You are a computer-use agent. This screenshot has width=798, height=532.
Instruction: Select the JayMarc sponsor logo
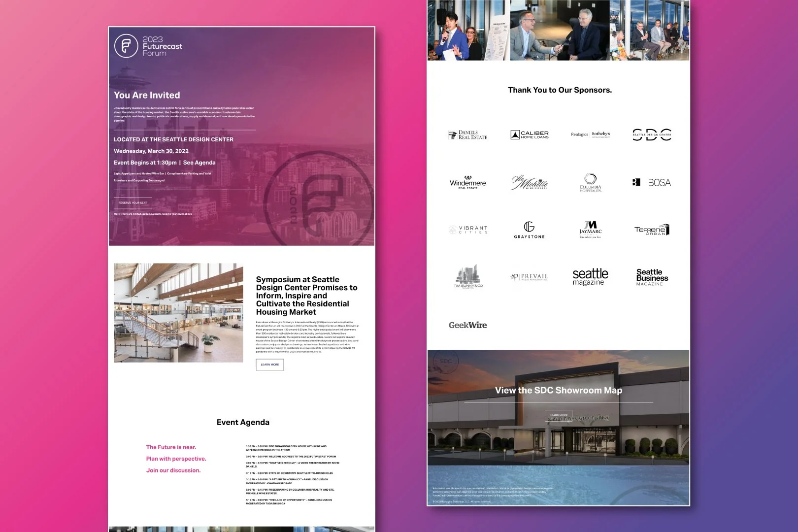[x=590, y=230]
